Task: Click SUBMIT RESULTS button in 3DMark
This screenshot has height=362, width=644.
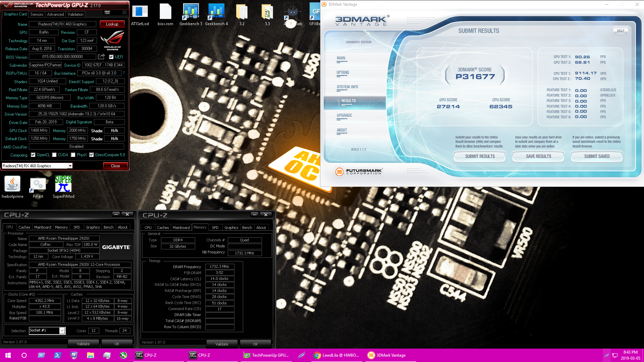Action: 480,157
